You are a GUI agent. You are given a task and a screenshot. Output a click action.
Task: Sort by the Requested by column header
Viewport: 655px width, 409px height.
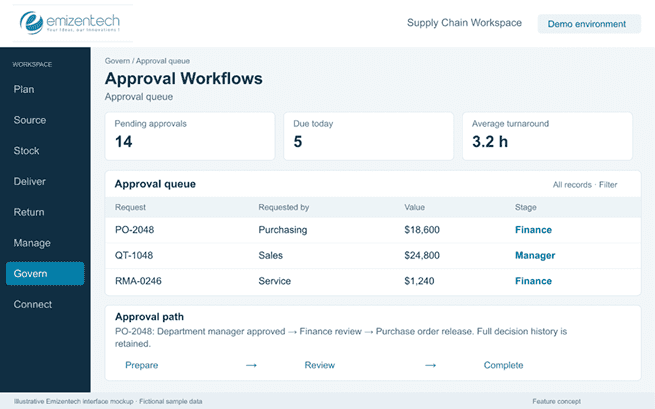click(284, 207)
